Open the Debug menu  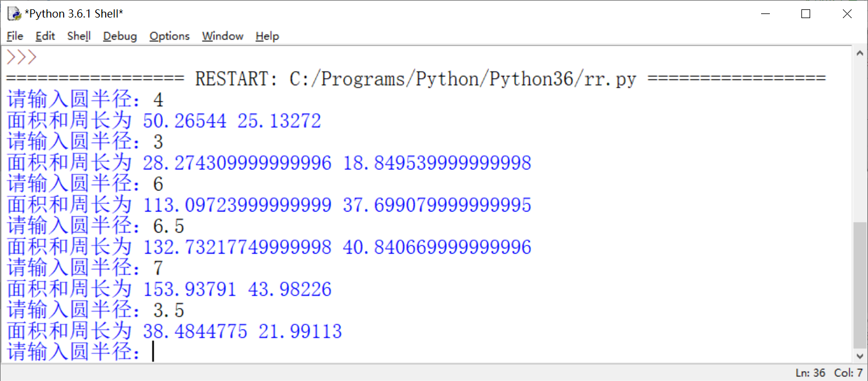120,36
